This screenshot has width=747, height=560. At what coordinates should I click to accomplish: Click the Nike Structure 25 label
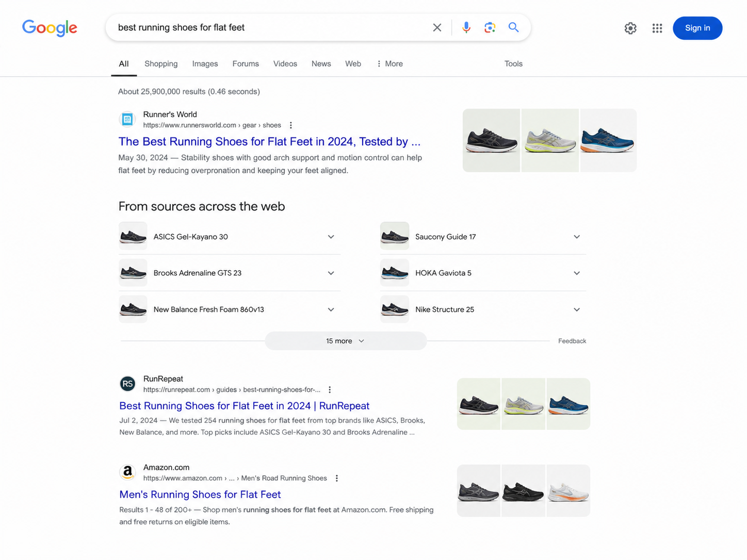445,310
